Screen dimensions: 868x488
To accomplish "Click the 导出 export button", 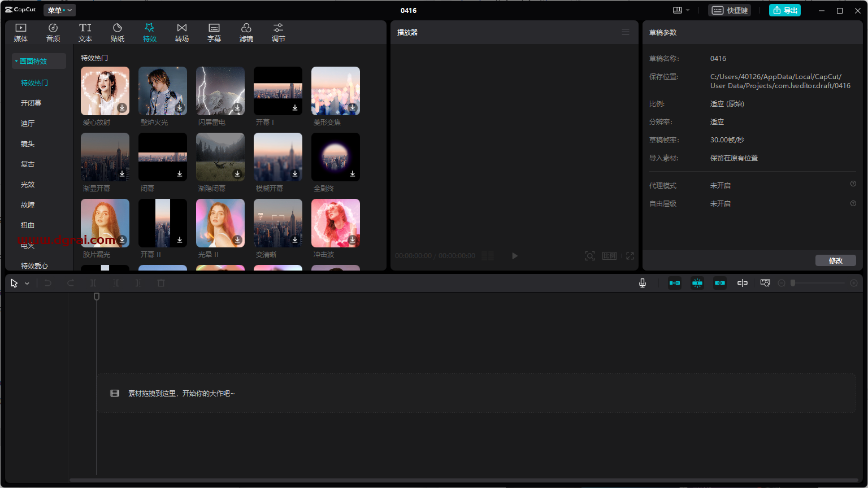I will coord(785,10).
